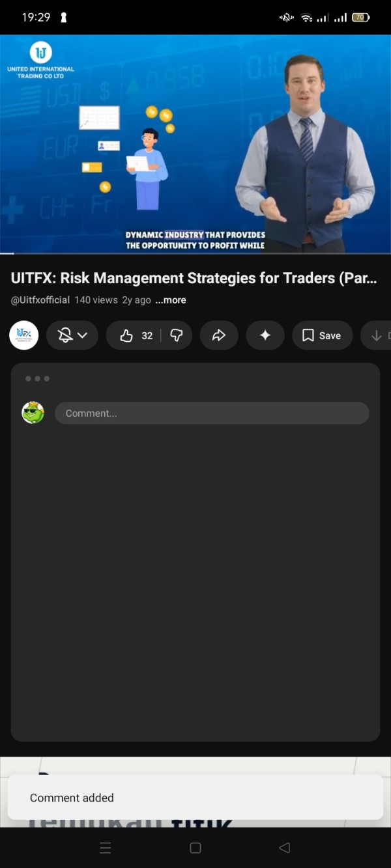This screenshot has height=868, width=391.
Task: Tap the thumbs down dislike icon
Action: coord(177,335)
